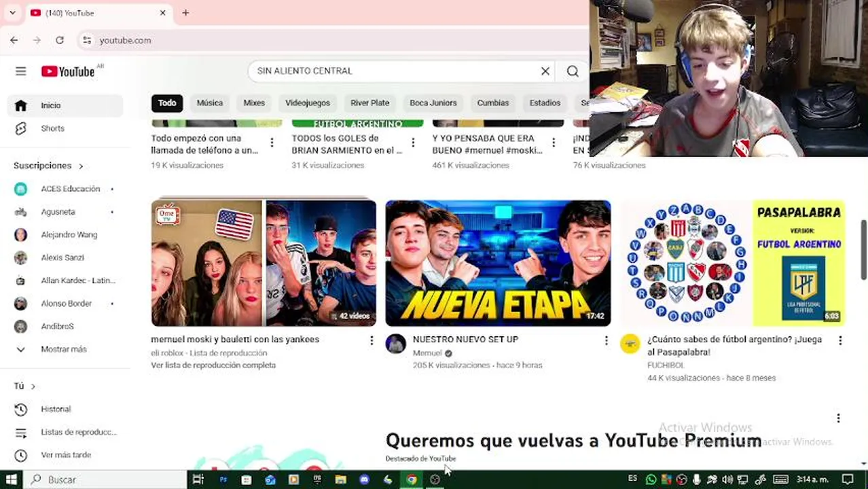Viewport: 868px width, 489px height.
Task: Click the taskbar Buscar search box
Action: tap(106, 479)
